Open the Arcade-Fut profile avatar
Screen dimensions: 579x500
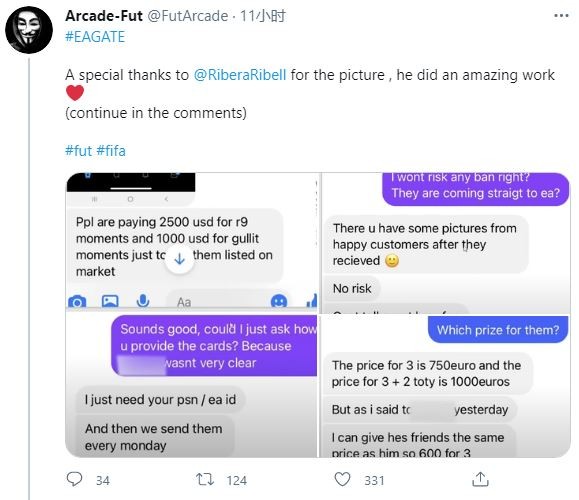coord(29,30)
